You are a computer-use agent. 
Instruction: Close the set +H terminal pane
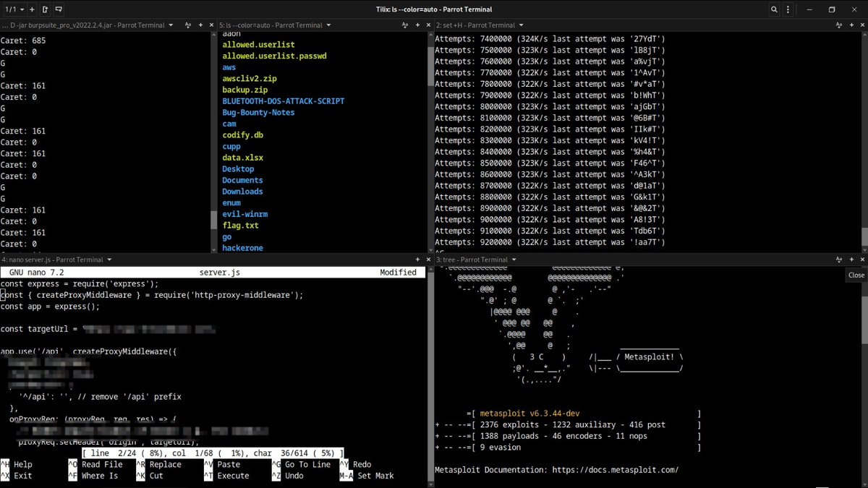click(x=862, y=25)
